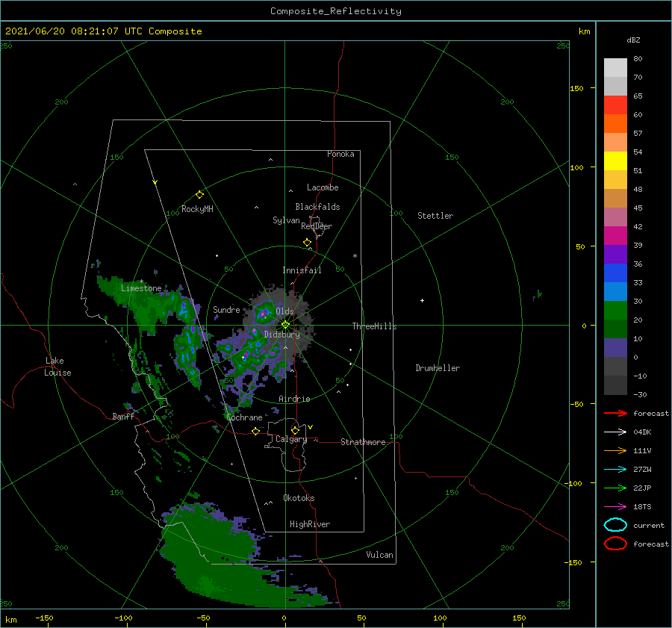Click the Airdrie city label

294,399
